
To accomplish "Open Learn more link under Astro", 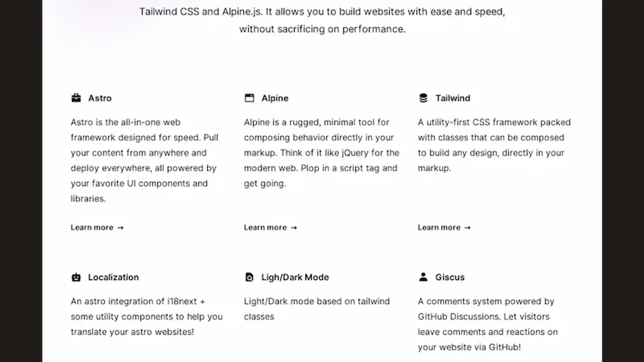I will 97,228.
